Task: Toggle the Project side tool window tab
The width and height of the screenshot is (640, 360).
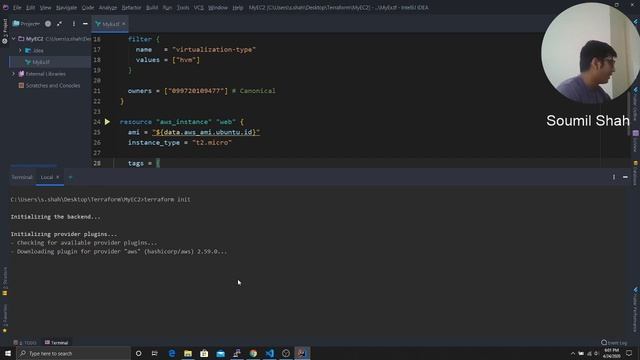Action: click(x=5, y=31)
